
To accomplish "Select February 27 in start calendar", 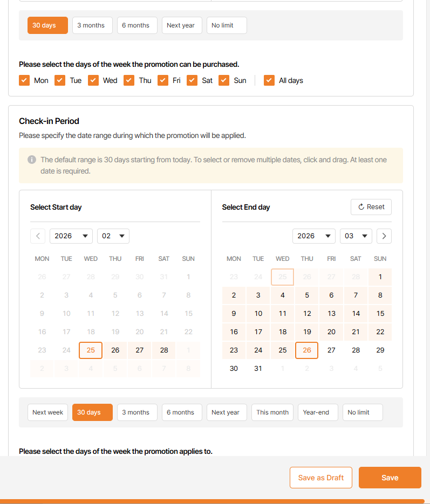I will tap(140, 350).
